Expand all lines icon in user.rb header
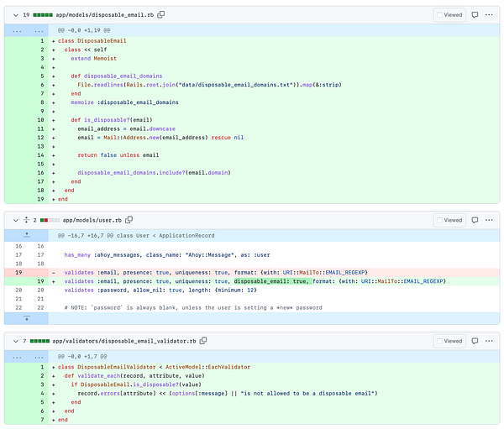 click(x=24, y=220)
